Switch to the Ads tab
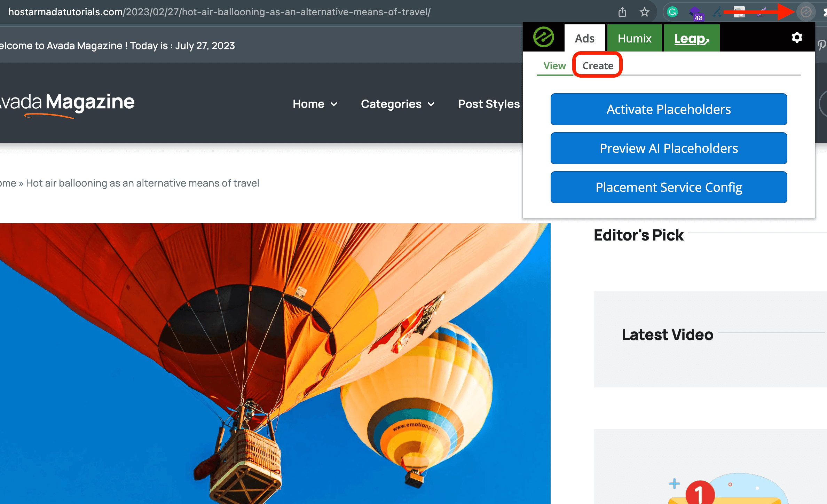 [x=585, y=38]
